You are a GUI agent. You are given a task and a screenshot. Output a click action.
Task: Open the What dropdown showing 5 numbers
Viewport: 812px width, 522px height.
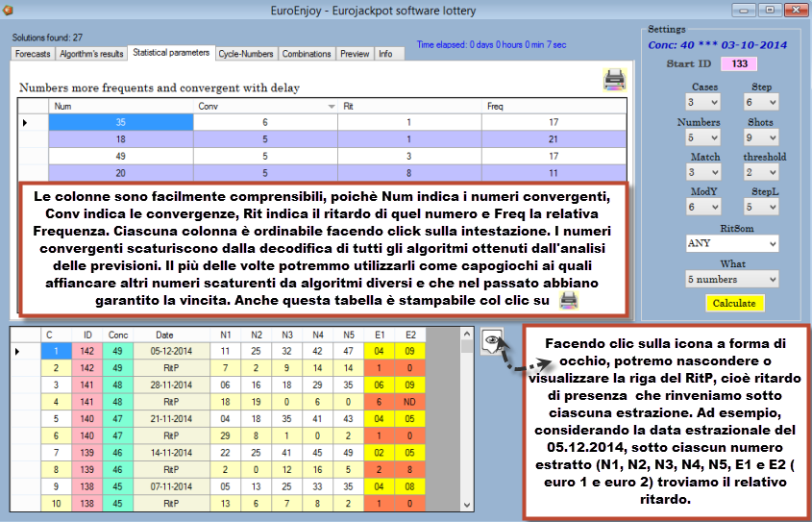(731, 279)
